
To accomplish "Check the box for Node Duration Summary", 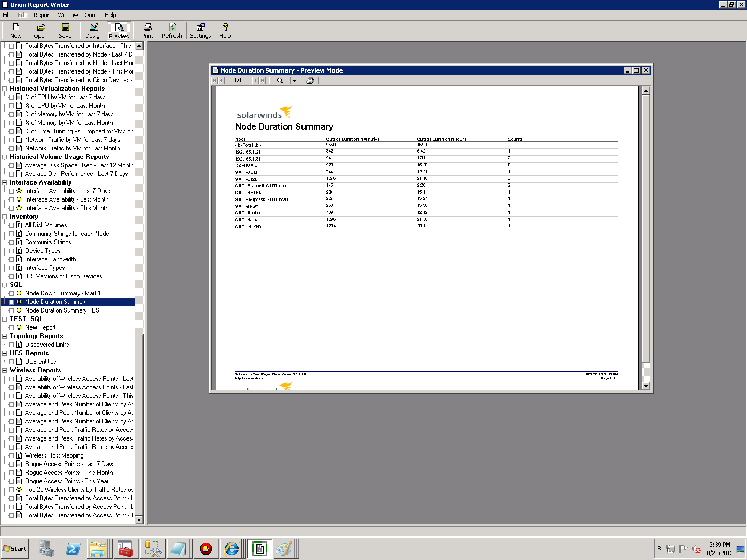I will tap(11, 302).
